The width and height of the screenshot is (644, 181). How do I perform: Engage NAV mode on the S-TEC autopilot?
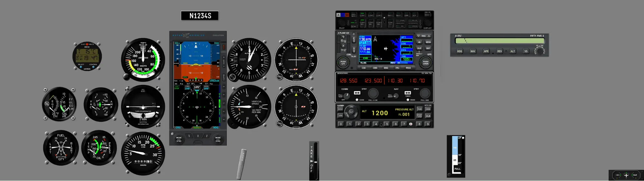tap(473, 51)
